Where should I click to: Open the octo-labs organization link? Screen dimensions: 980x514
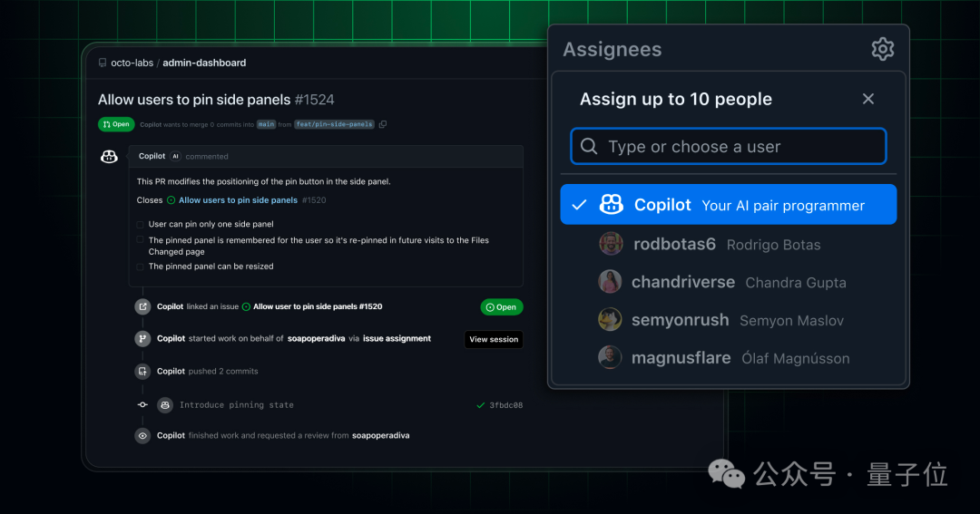point(132,63)
